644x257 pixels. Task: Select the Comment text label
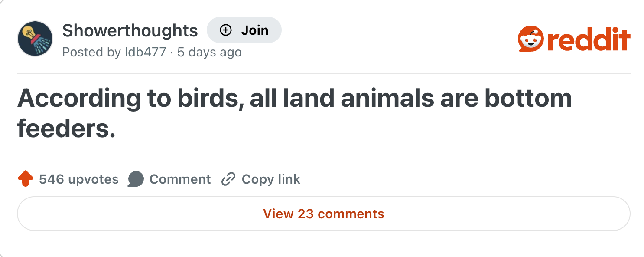click(x=180, y=179)
